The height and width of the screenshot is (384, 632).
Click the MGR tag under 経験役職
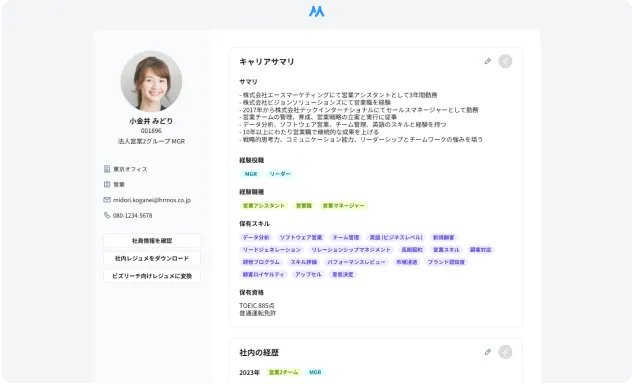pos(251,174)
